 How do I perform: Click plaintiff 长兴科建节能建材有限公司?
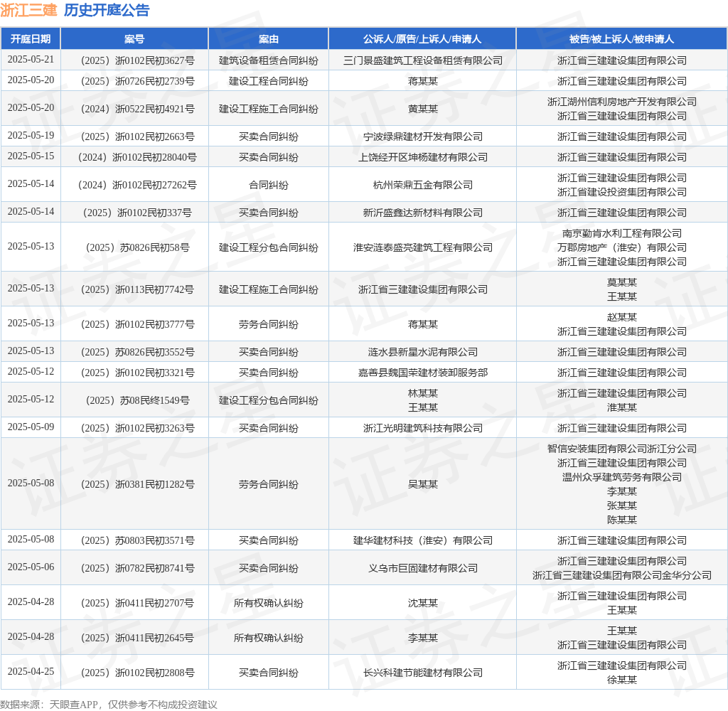pos(422,673)
